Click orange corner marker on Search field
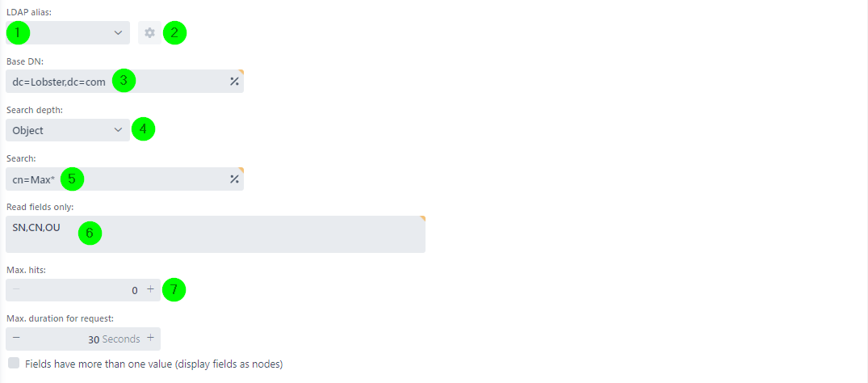 pos(241,170)
